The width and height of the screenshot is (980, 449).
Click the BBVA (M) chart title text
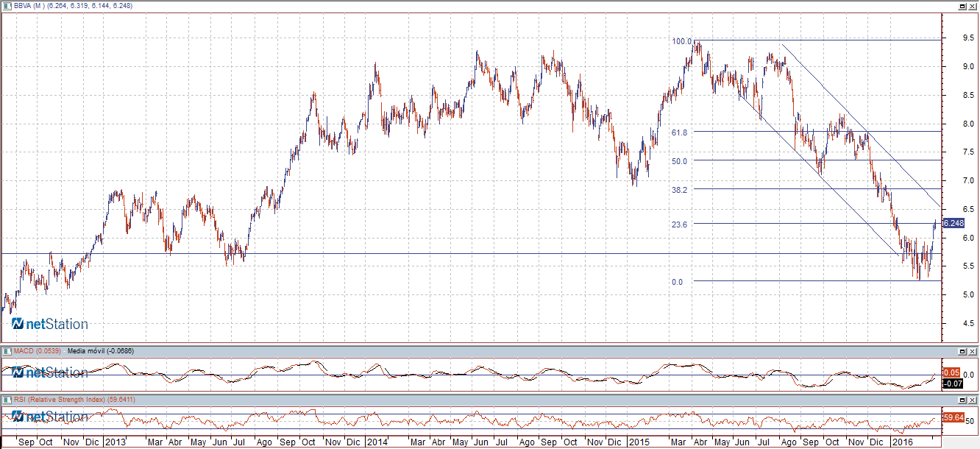30,5
